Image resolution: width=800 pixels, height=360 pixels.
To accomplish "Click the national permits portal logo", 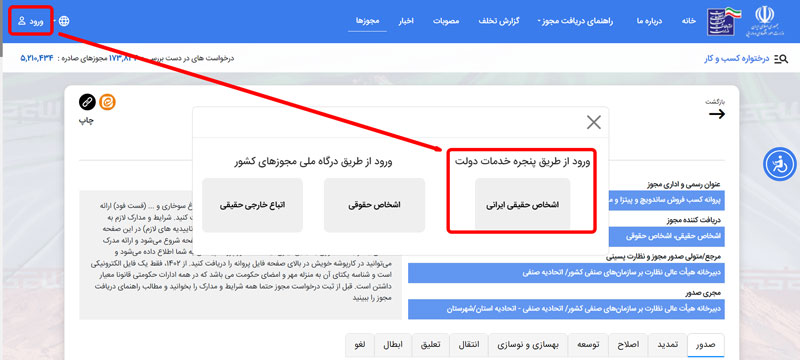I will click(x=724, y=21).
